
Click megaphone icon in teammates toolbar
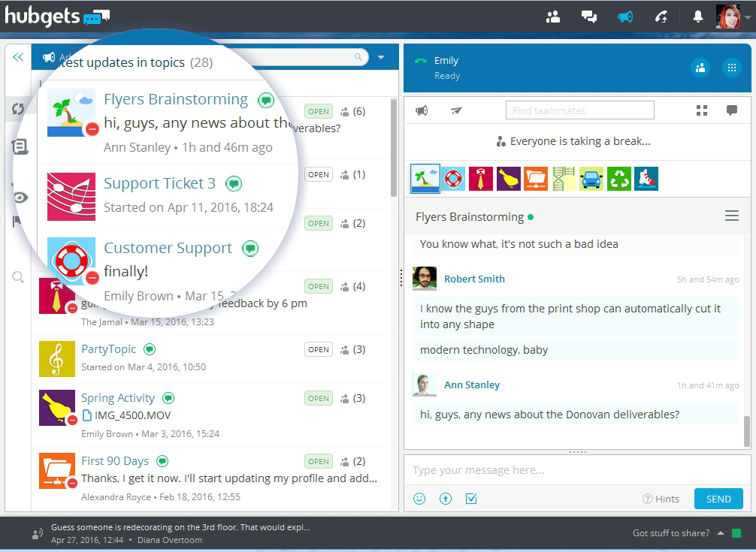coord(422,111)
